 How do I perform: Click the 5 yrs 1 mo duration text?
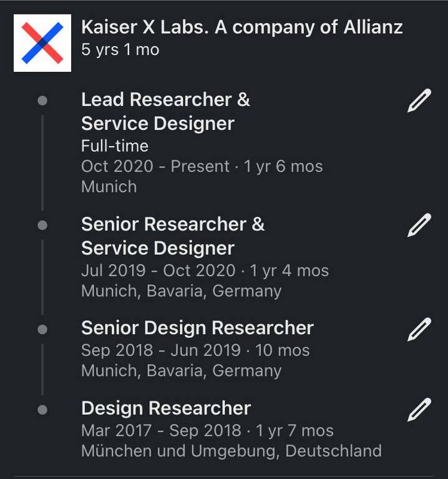120,50
